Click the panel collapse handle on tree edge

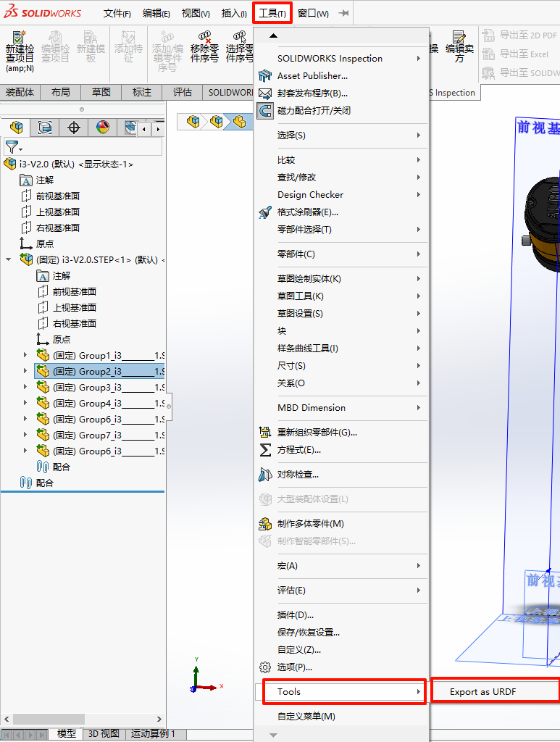[169, 406]
